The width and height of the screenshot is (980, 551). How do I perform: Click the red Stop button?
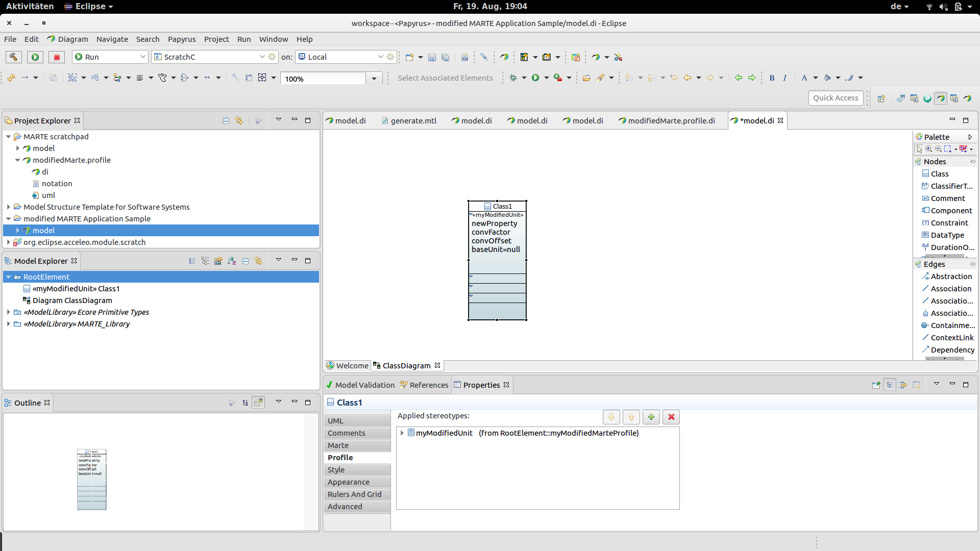point(57,57)
